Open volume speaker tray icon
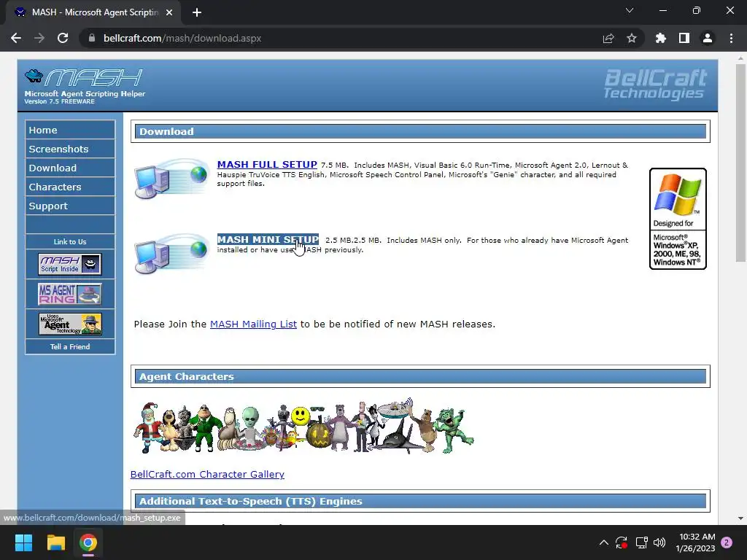 (659, 542)
